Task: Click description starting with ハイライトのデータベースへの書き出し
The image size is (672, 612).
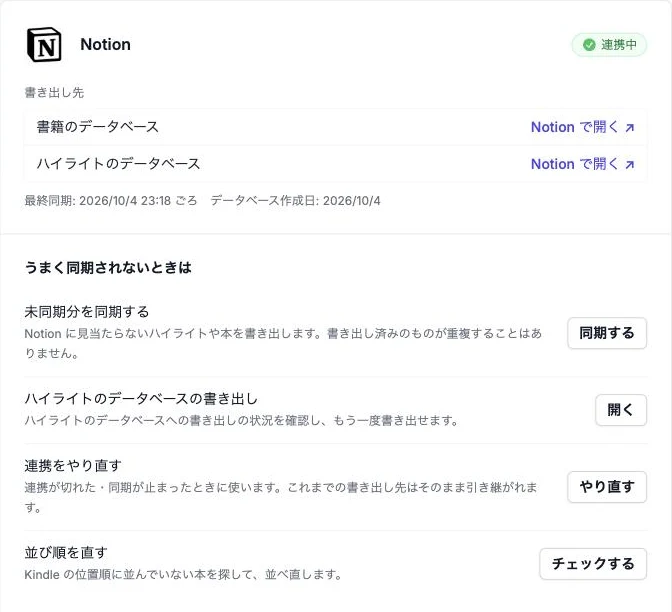Action: point(241,420)
